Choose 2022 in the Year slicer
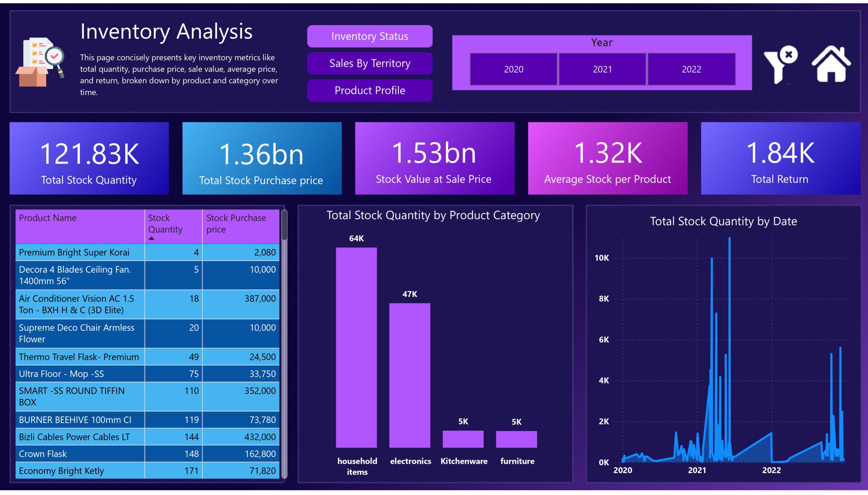The image size is (868, 495). click(691, 69)
